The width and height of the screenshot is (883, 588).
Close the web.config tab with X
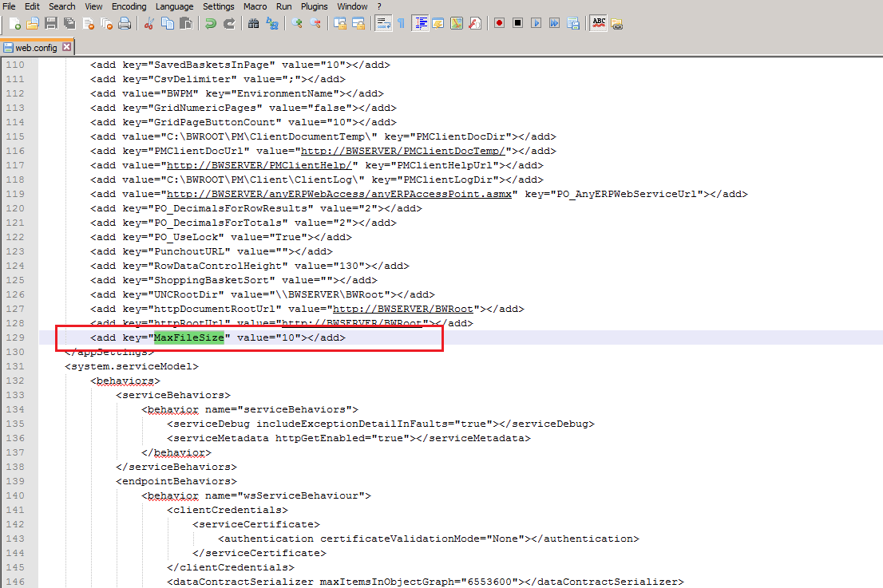(66, 47)
